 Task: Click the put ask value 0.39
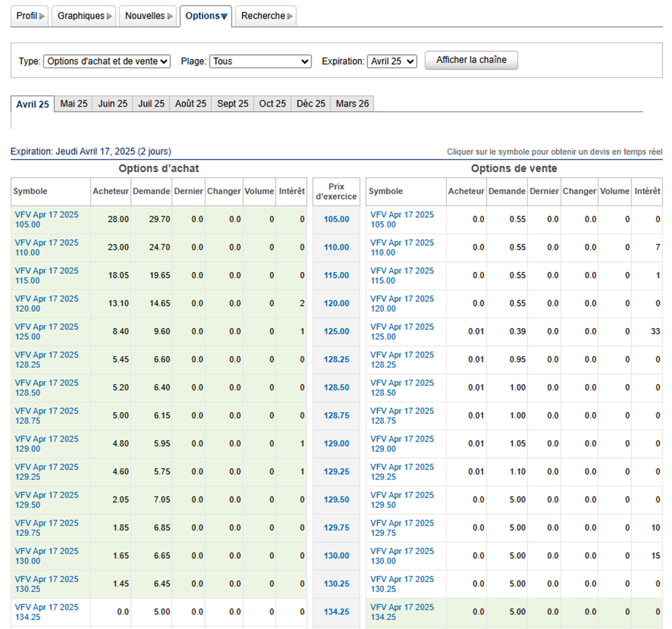pos(518,331)
